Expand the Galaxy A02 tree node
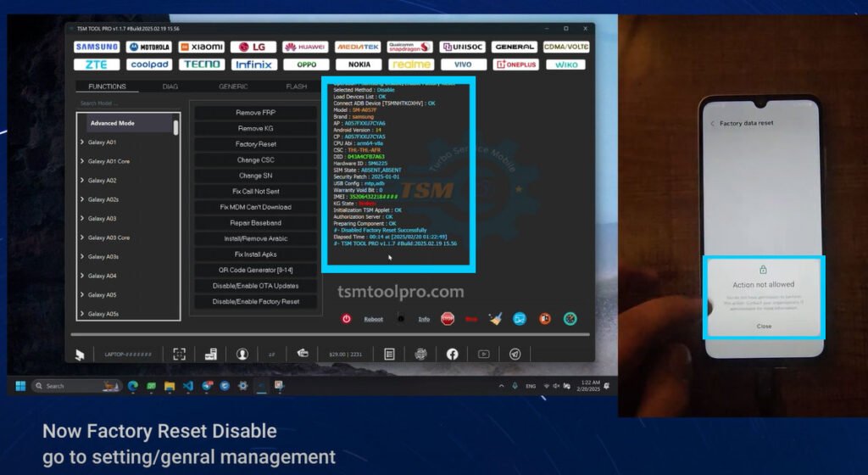Viewport: 868px width, 475px height. pos(82,181)
